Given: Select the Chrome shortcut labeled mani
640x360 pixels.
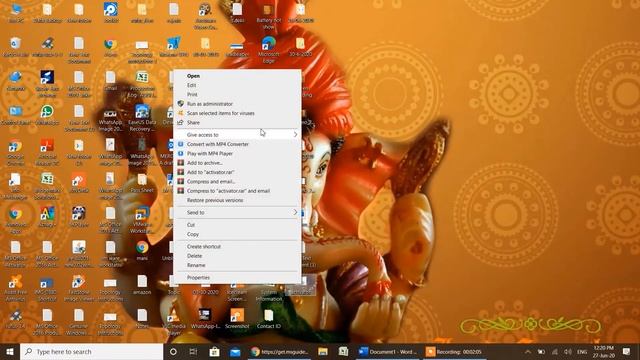Looking at the screenshot, I should (142, 251).
